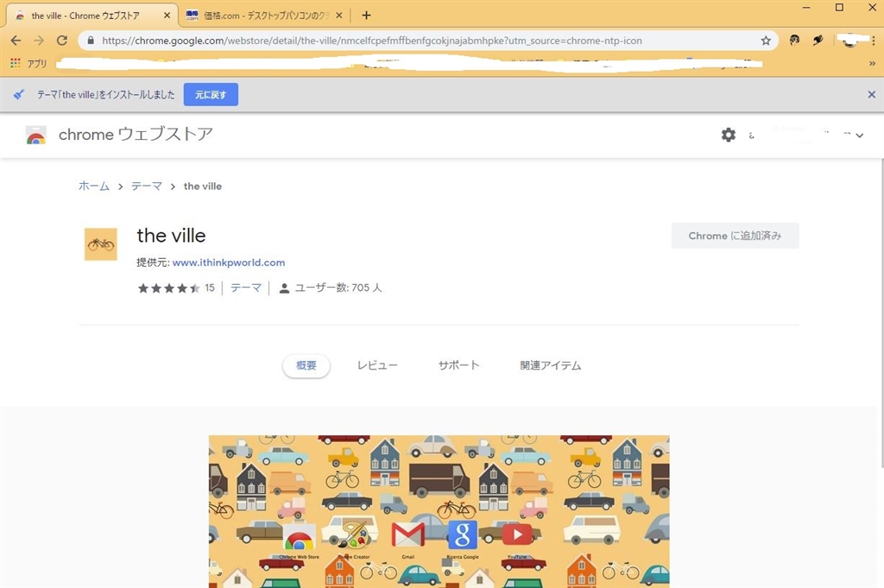Image resolution: width=884 pixels, height=588 pixels.
Task: Select the 概要 tab
Action: point(306,365)
